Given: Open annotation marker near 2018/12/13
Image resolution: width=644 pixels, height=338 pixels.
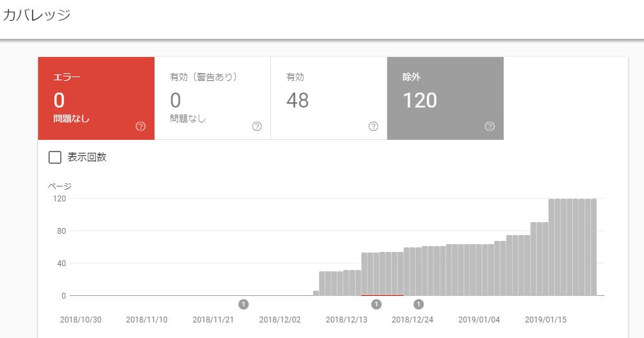Looking at the screenshot, I should 376,304.
